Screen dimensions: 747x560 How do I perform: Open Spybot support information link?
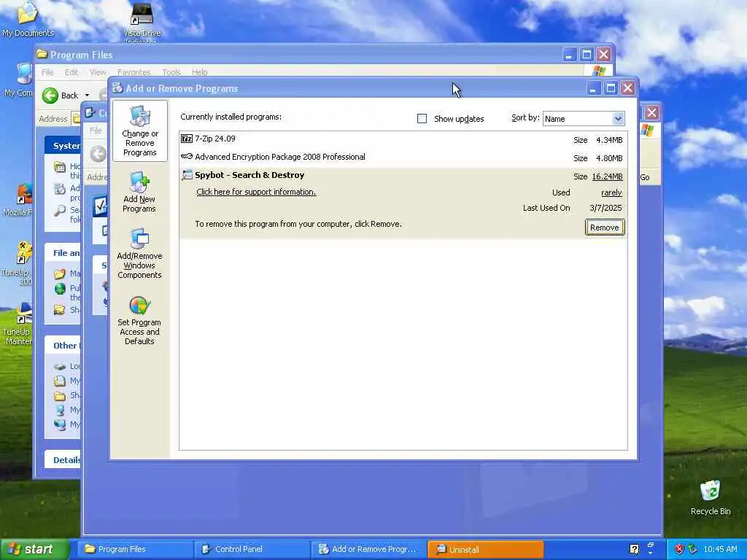256,192
